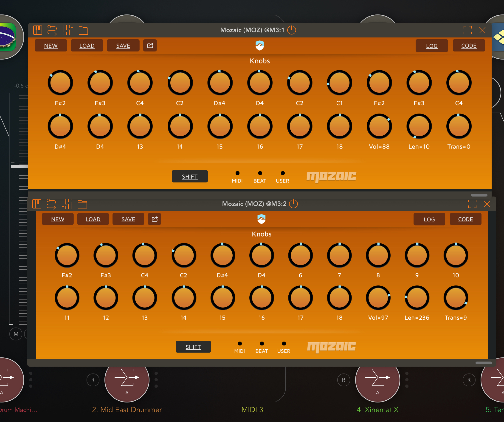Click the USER indicator in Mozaic @M3:2
The image size is (504, 422).
point(284,343)
